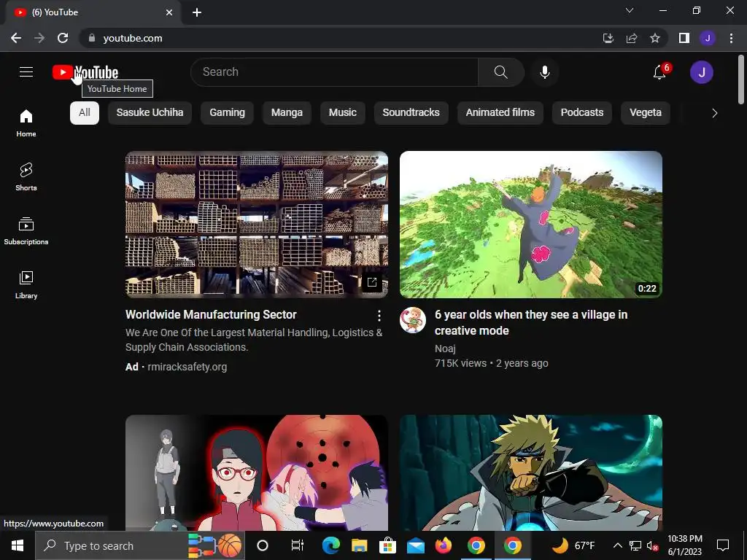Open Microsoft Store from the taskbar
The width and height of the screenshot is (747, 560).
pos(387,545)
